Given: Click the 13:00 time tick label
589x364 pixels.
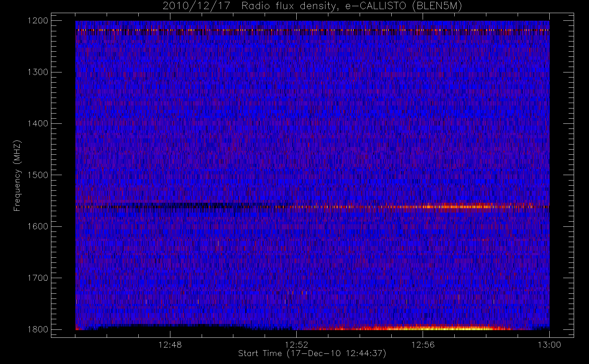Looking at the screenshot, I should pos(549,344).
